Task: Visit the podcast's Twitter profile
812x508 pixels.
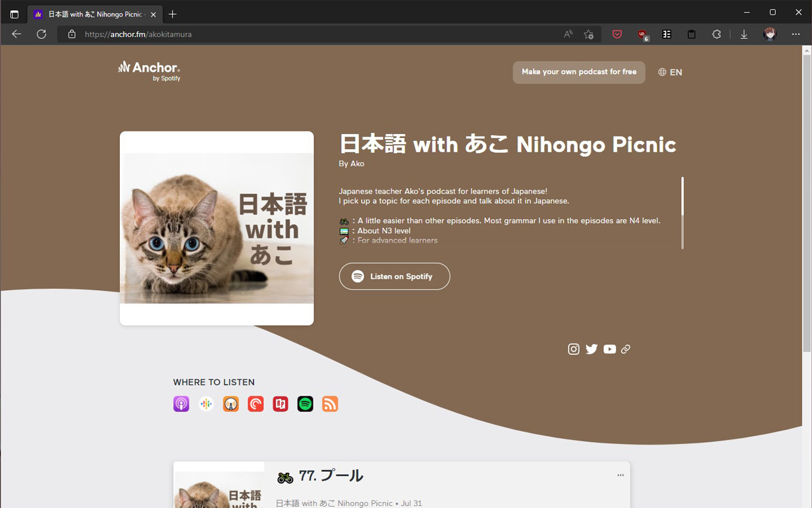Action: pyautogui.click(x=592, y=349)
